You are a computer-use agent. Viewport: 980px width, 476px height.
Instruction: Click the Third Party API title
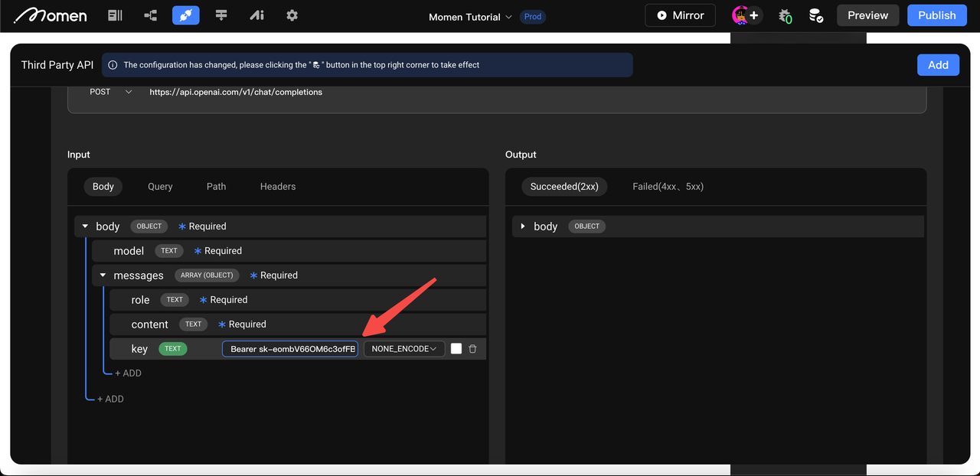point(57,65)
